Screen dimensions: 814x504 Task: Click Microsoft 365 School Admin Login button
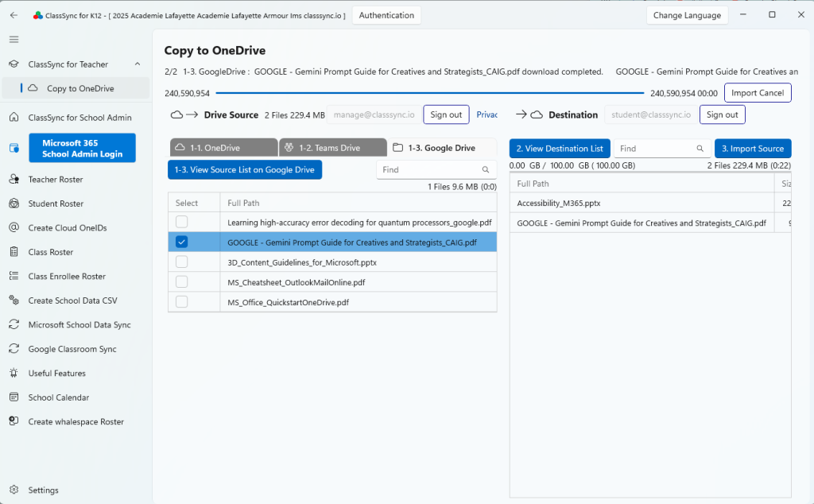[82, 148]
